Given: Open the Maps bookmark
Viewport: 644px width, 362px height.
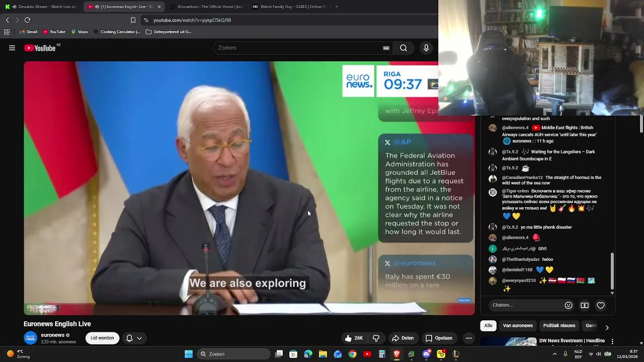Looking at the screenshot, I should [79, 32].
